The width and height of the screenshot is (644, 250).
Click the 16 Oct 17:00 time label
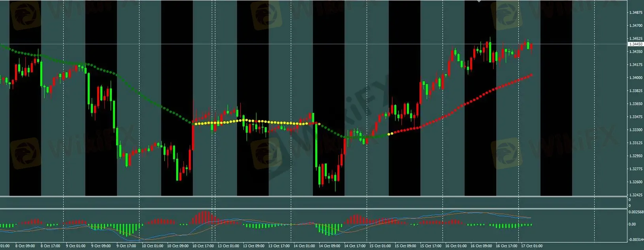coord(507,246)
